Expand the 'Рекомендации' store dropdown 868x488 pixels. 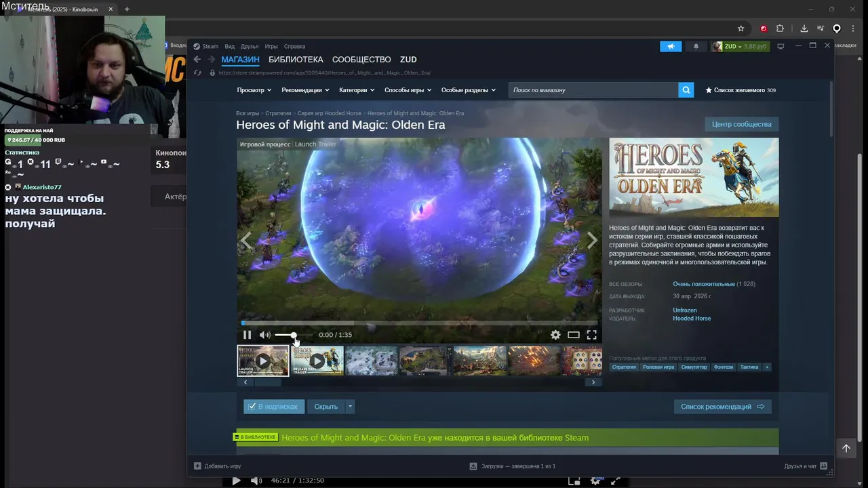(x=306, y=90)
